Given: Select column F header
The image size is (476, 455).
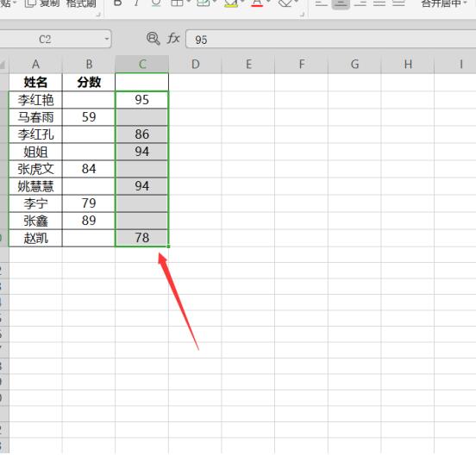Looking at the screenshot, I should [302, 65].
